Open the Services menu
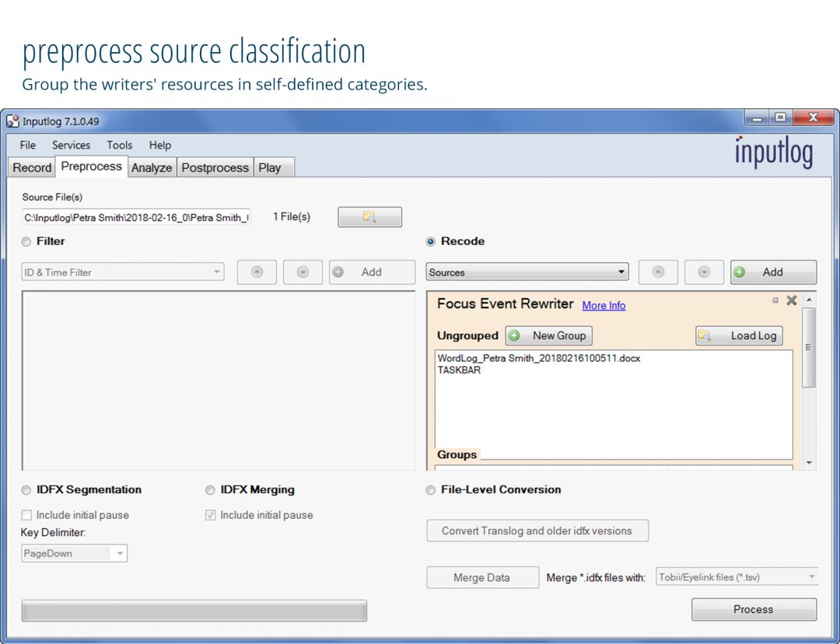Viewport: 840px width, 644px height. coord(71,145)
